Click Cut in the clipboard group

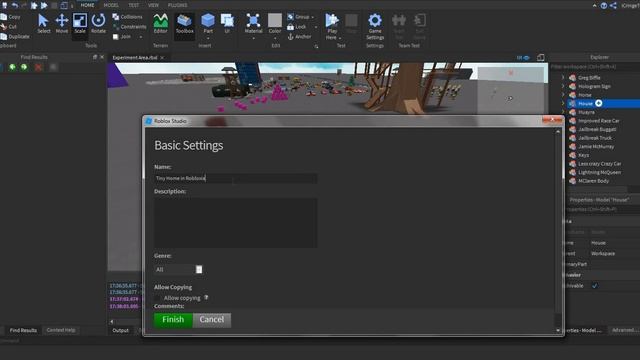pyautogui.click(x=9, y=27)
